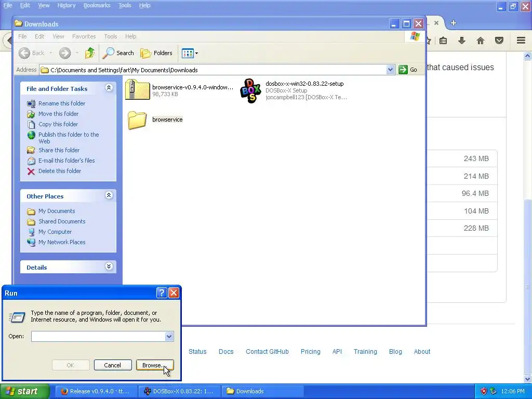
Task: Switch to the Firefox Release taskbar button
Action: [x=96, y=391]
